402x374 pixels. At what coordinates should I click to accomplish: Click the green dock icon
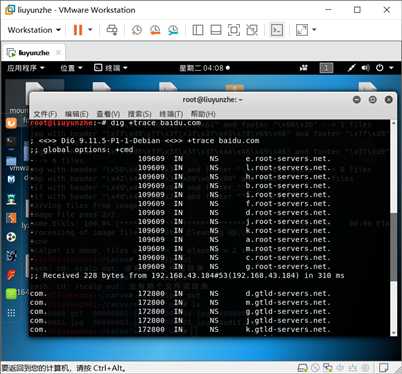pyautogui.click(x=11, y=293)
